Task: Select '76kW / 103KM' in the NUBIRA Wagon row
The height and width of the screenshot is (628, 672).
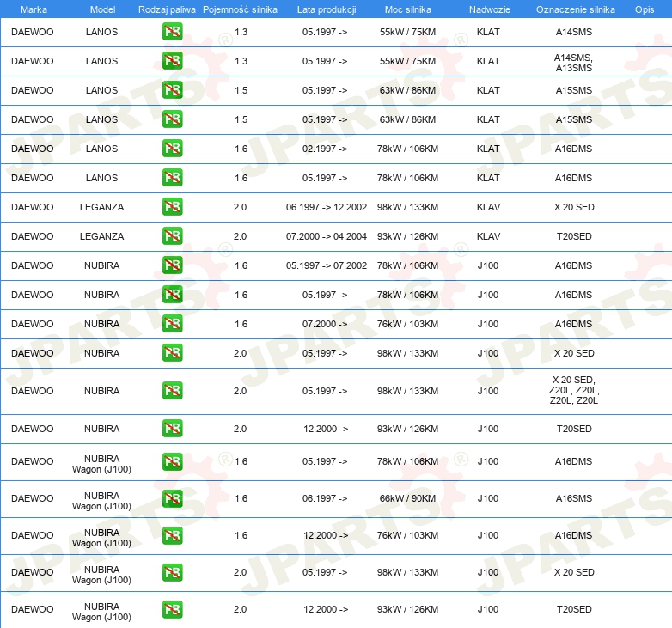Action: pos(407,535)
